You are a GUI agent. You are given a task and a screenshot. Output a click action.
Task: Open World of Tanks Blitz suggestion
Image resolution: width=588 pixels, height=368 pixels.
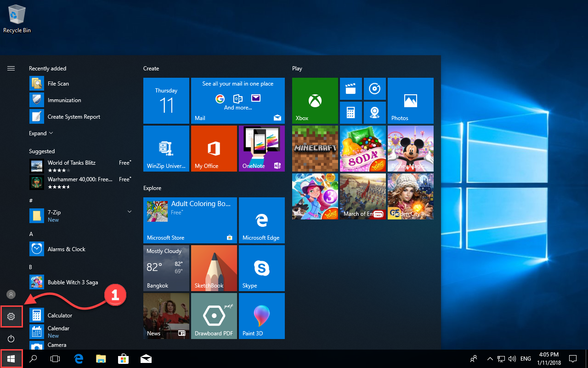80,166
